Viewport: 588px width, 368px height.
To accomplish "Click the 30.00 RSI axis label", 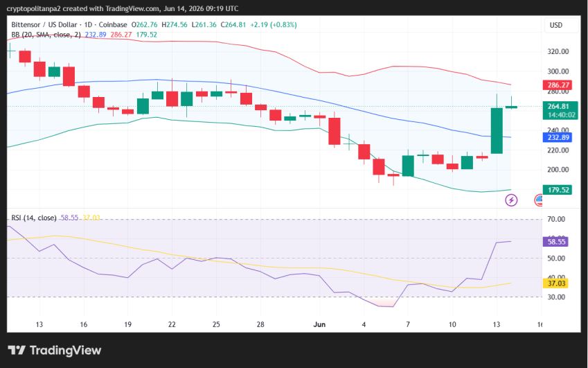I will [556, 297].
